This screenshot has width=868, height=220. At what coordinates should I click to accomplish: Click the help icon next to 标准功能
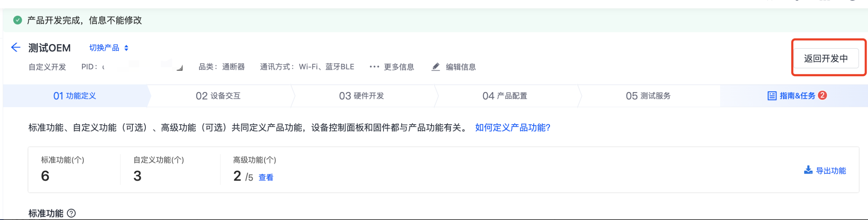(71, 213)
